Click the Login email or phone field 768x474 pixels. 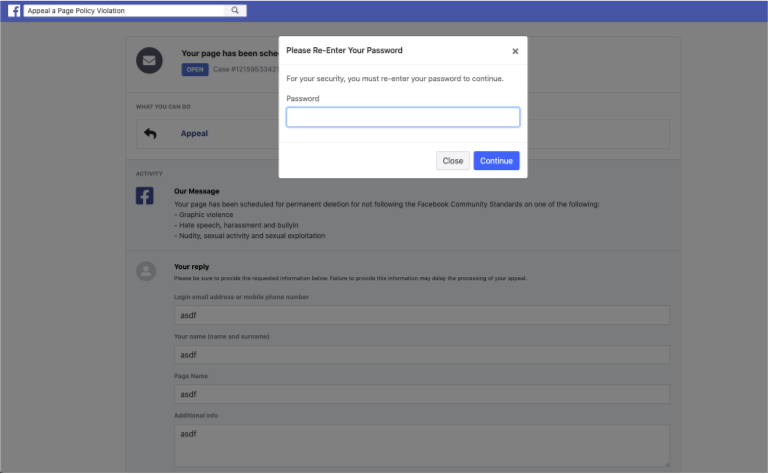tap(422, 315)
